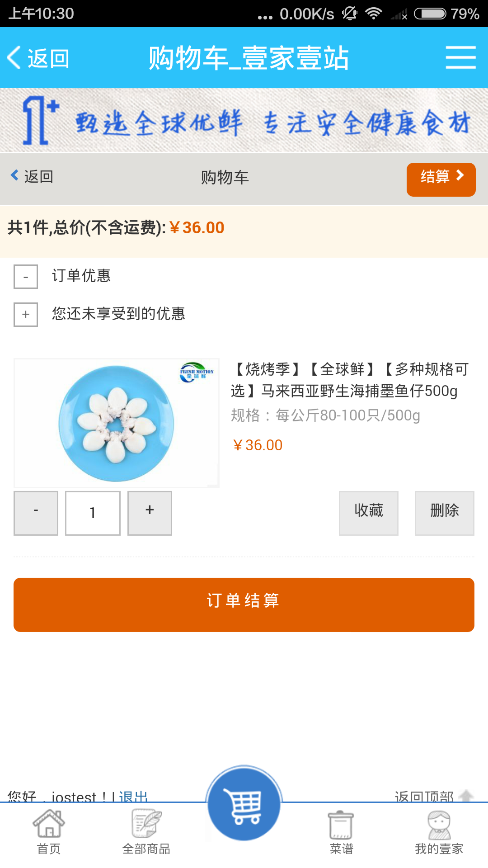
Task: Delete the item with 删除 button
Action: pyautogui.click(x=445, y=513)
